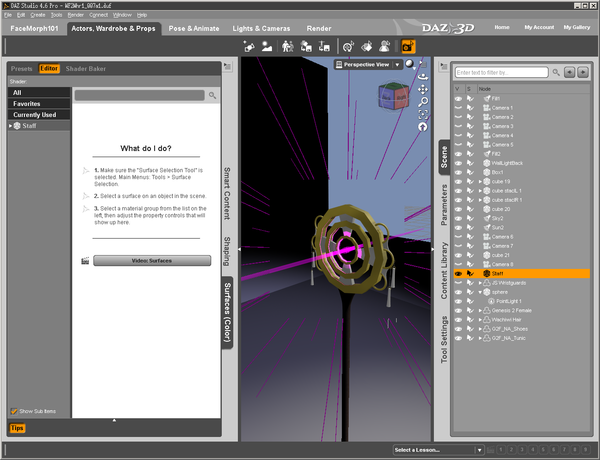Toggle visibility of Wachiwi Hair
Screen dimensions: 600x460
pyautogui.click(x=458, y=320)
